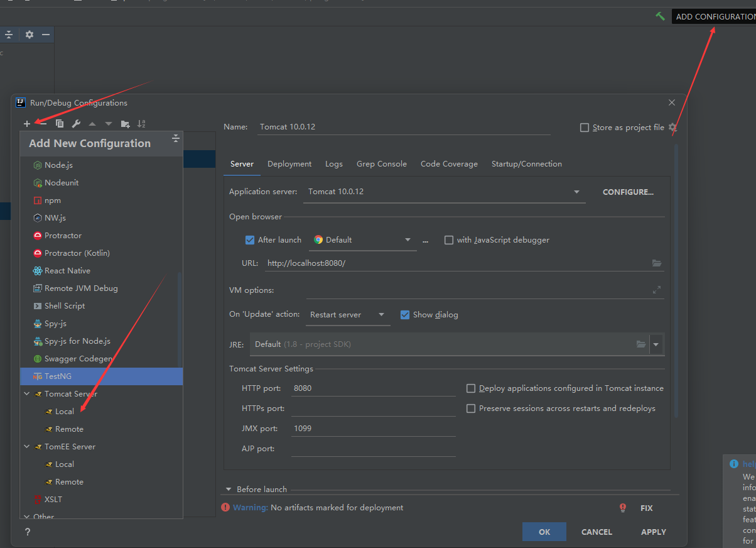
Task: Browse for a JRE using the folder icon
Action: pyautogui.click(x=641, y=344)
